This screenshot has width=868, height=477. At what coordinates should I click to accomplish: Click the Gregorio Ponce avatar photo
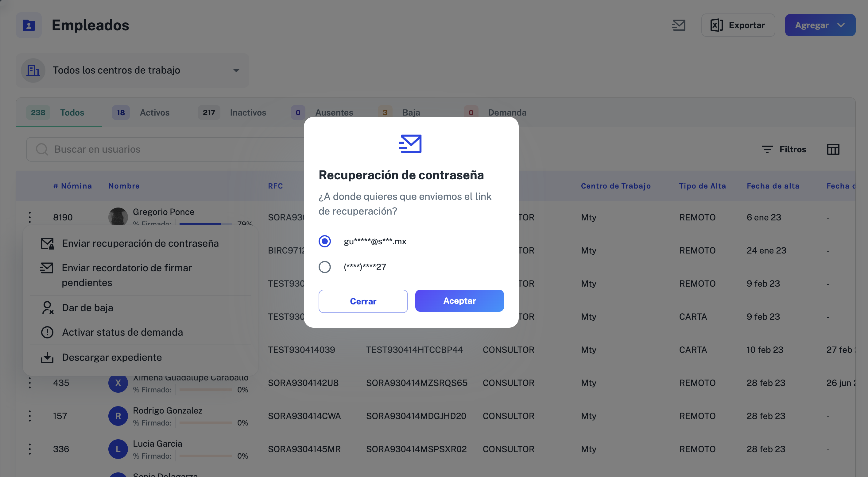point(118,216)
